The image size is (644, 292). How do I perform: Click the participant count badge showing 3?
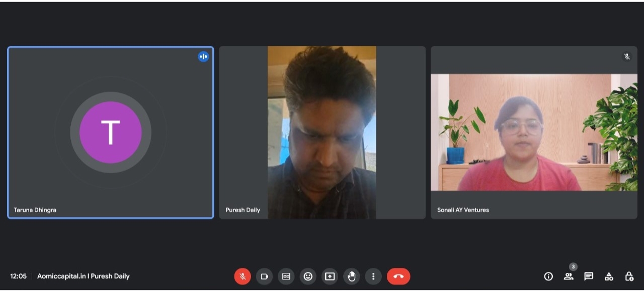(x=573, y=267)
